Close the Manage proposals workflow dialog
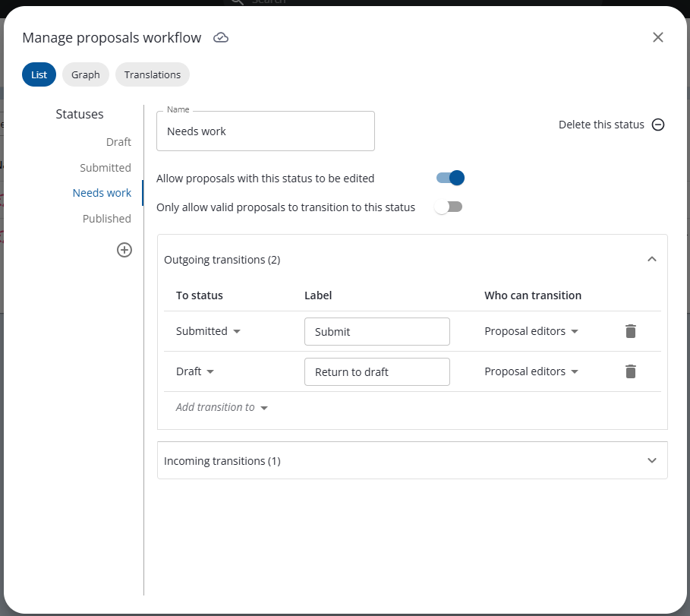 tap(657, 38)
